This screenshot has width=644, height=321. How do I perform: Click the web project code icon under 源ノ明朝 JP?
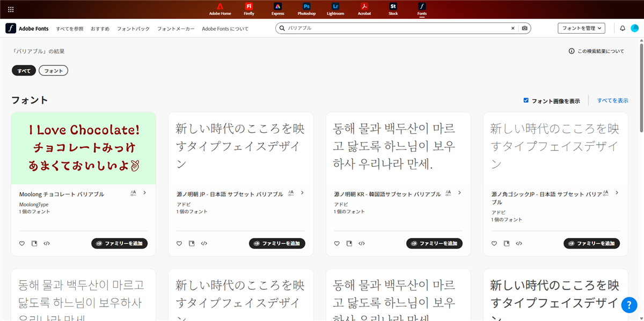(x=204, y=243)
